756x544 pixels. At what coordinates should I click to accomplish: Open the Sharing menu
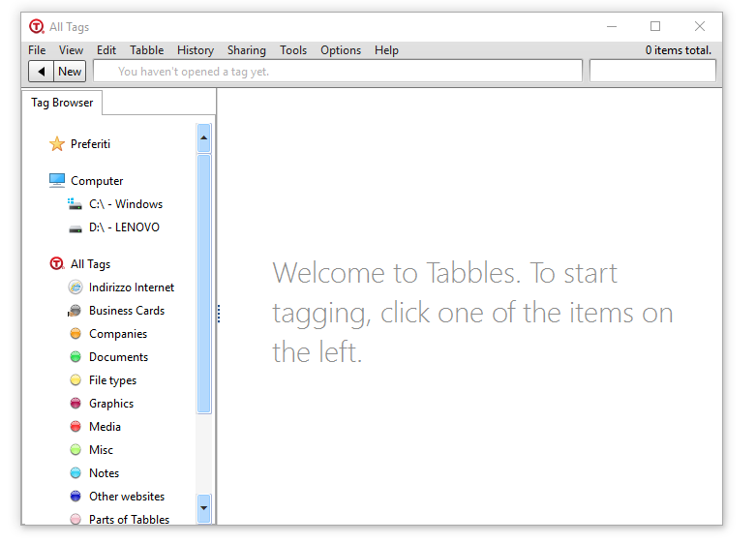pos(247,50)
